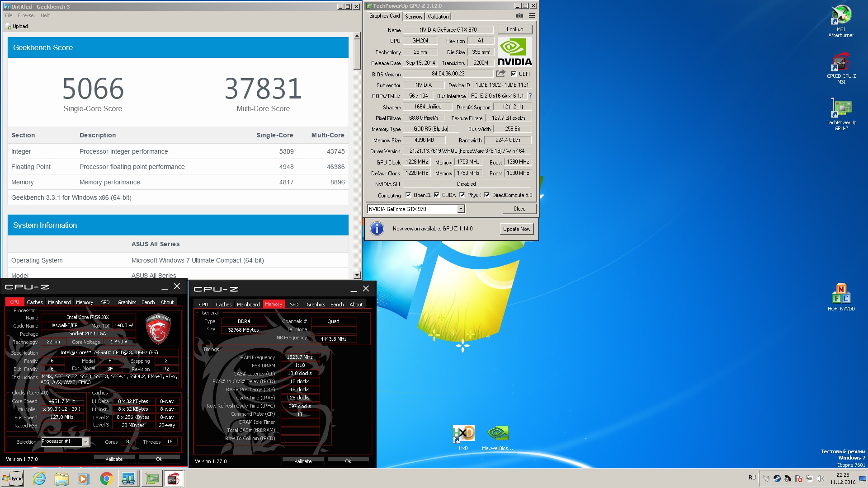The height and width of the screenshot is (488, 868).
Task: Open HxD desktop shortcut
Action: click(463, 437)
